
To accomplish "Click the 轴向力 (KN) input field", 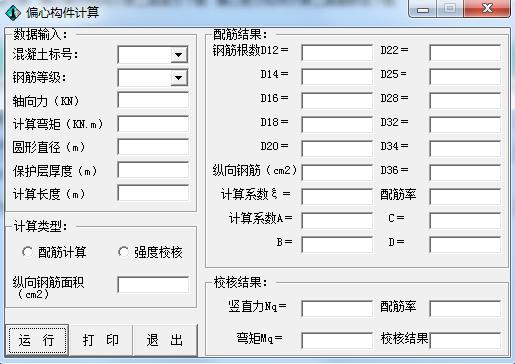I will 153,100.
